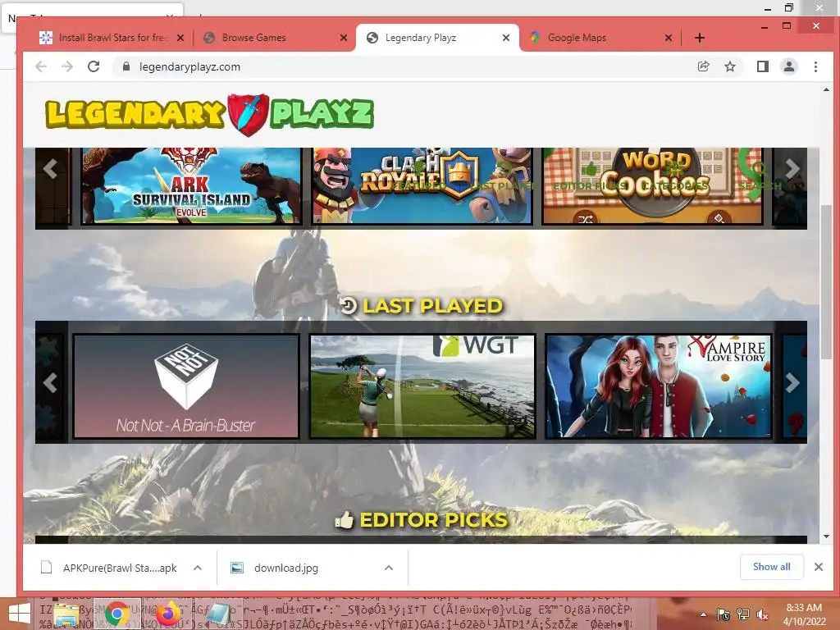Screen dimensions: 840x630
Task: Open the Word Cookies game thumbnail
Action: [652, 186]
